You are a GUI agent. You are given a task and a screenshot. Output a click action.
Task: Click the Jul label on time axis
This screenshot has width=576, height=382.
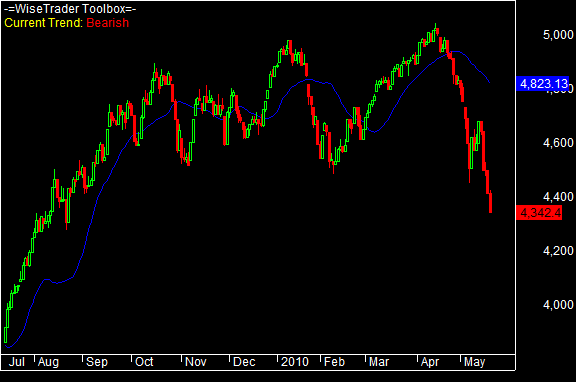point(17,362)
